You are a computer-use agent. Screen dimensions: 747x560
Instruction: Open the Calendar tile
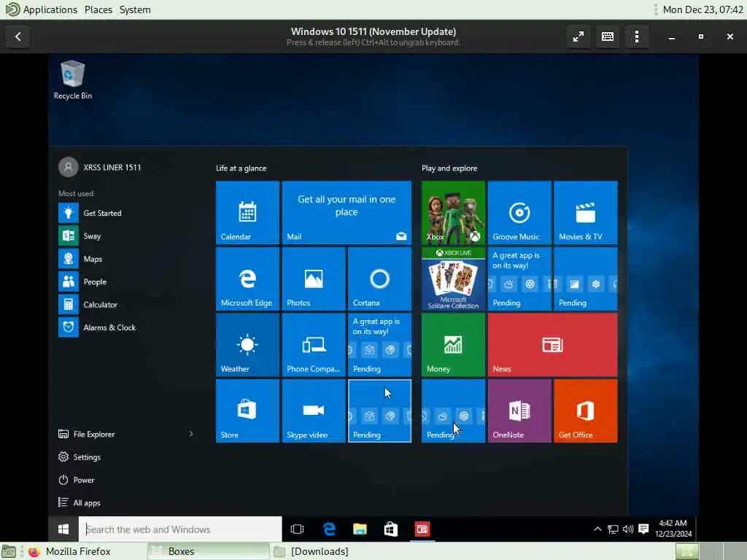point(247,212)
